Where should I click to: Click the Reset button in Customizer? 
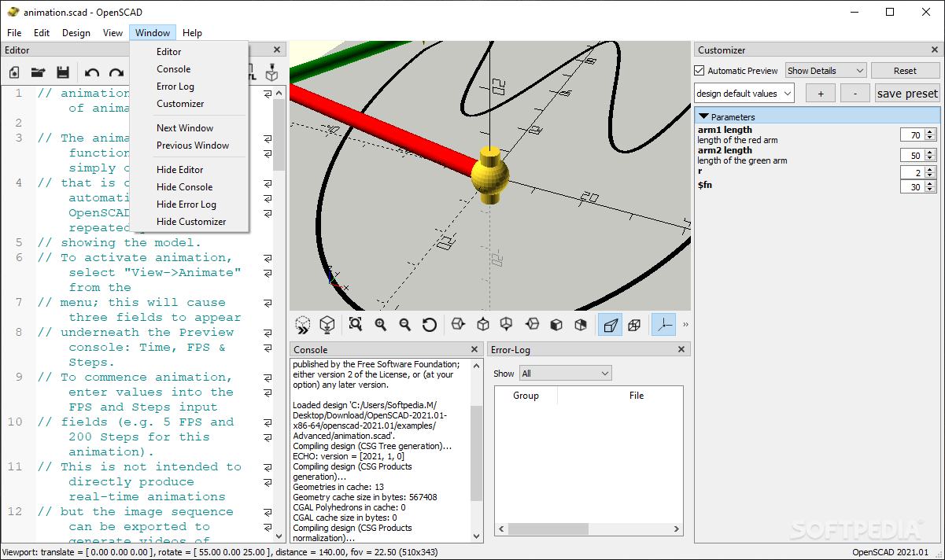pyautogui.click(x=905, y=71)
